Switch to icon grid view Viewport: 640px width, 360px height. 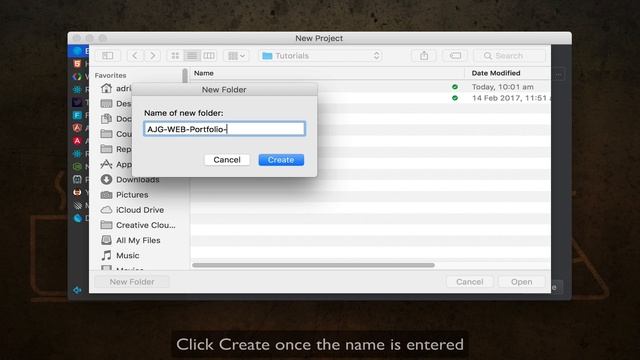coord(175,56)
